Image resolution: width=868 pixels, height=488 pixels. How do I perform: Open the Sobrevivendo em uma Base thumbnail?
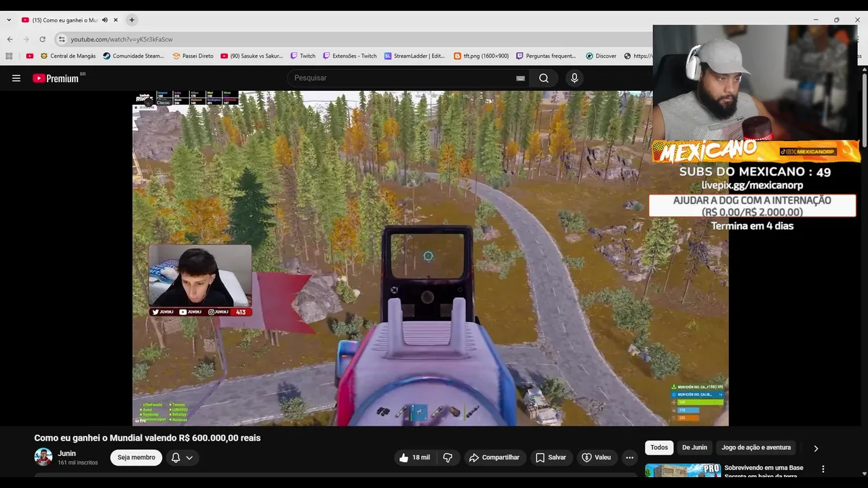click(683, 470)
